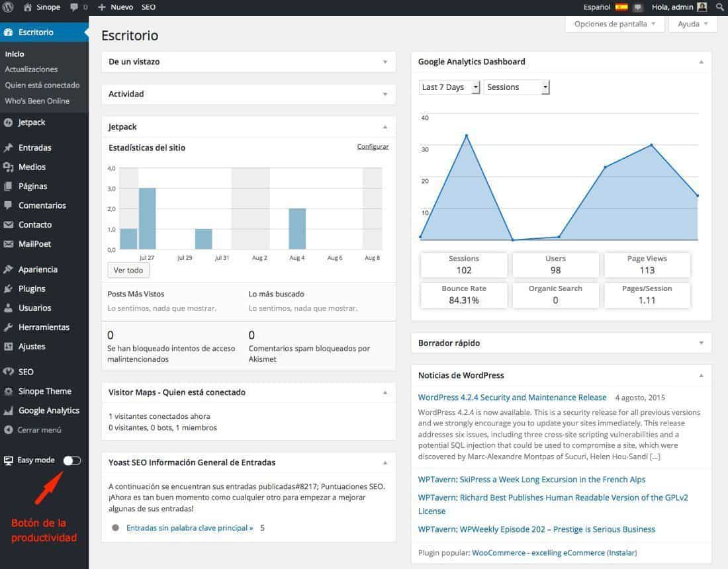Open Quien está conectado submenu item
Image resolution: width=728 pixels, height=569 pixels.
42,85
